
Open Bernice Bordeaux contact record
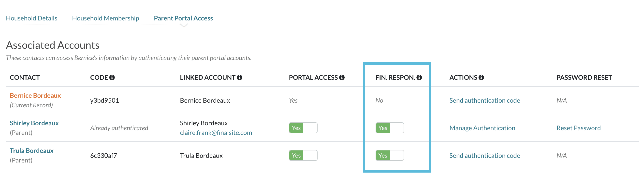pyautogui.click(x=35, y=95)
